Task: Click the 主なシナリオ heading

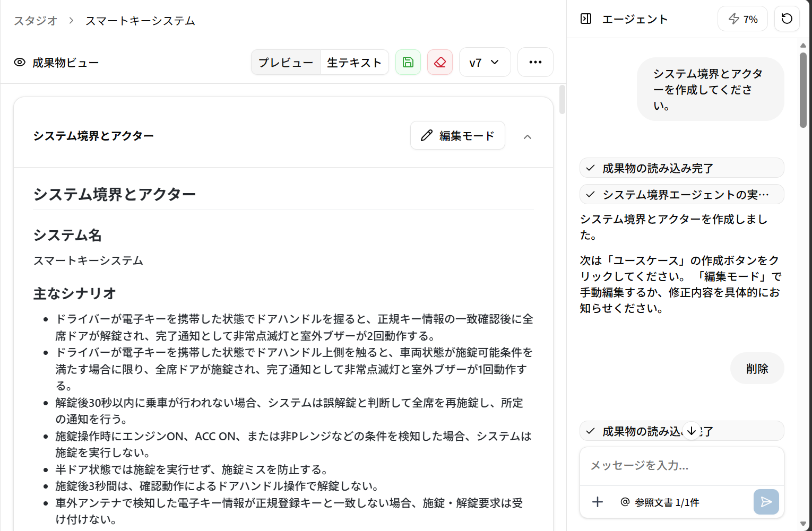Action: (74, 293)
